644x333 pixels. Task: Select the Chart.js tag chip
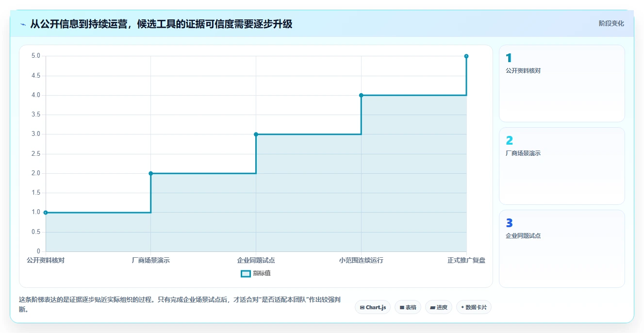pos(373,307)
